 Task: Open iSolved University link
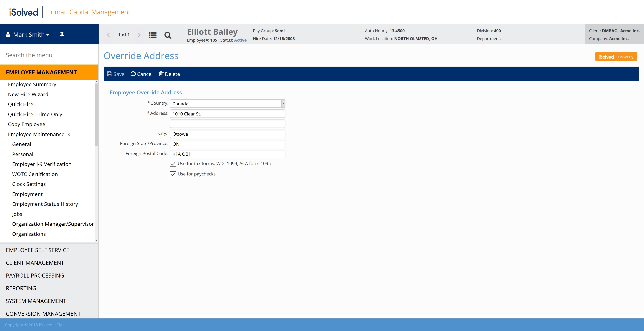coord(616,57)
